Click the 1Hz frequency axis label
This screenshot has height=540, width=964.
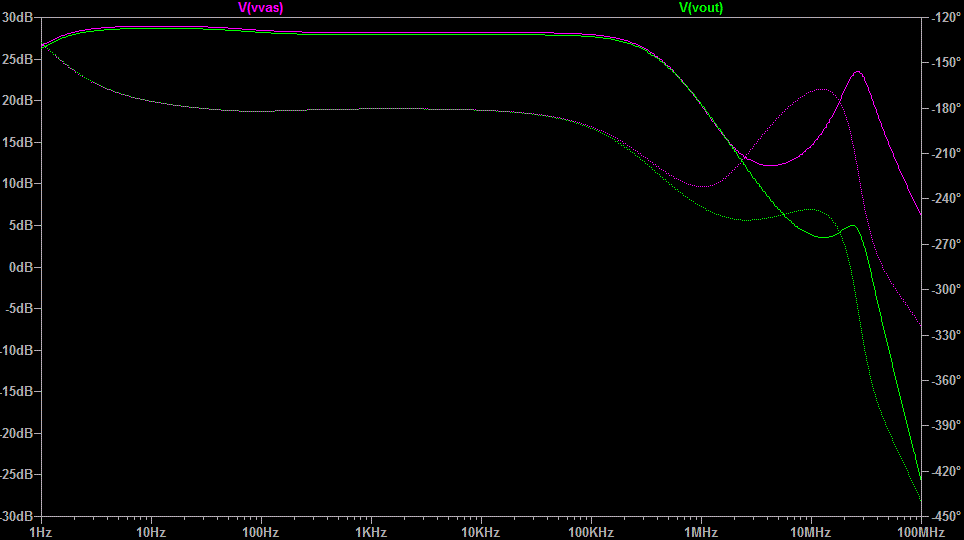(41, 532)
